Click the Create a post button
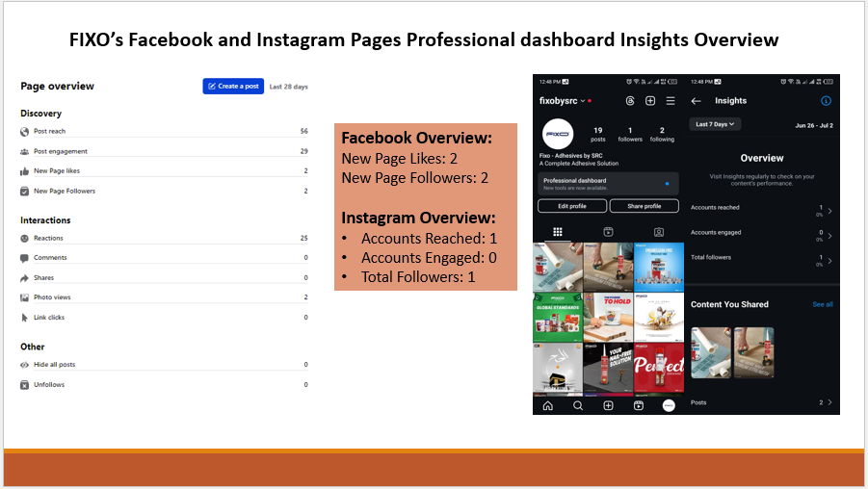This screenshot has height=489, width=868. click(x=233, y=87)
